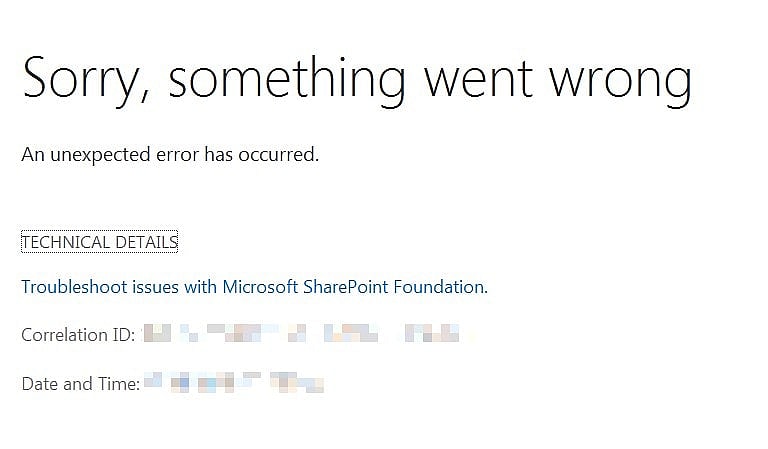Click the word "something" in the heading

[286, 78]
